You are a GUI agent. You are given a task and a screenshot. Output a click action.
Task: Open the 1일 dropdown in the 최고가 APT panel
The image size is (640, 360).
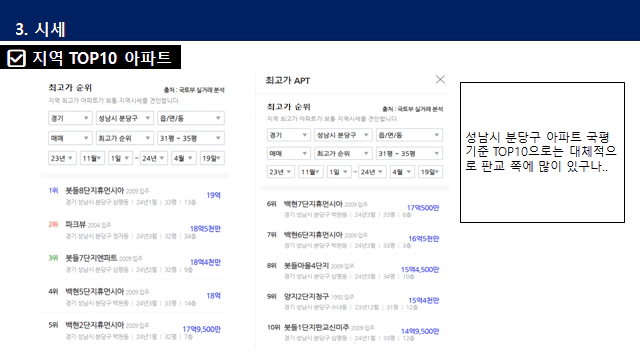pyautogui.click(x=339, y=172)
